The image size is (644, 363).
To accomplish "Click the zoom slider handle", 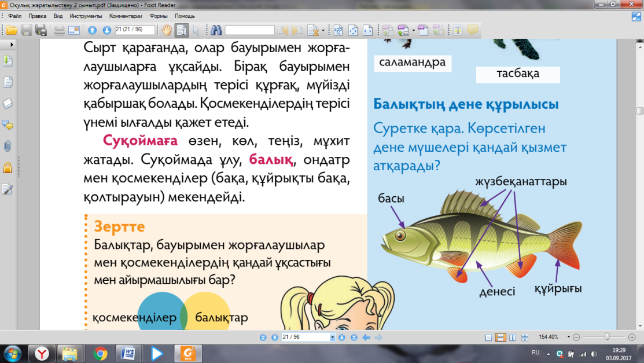I will click(x=606, y=337).
